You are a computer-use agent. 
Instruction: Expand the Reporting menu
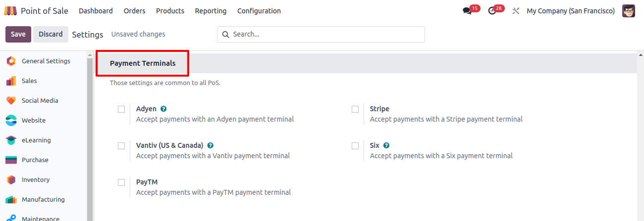211,11
